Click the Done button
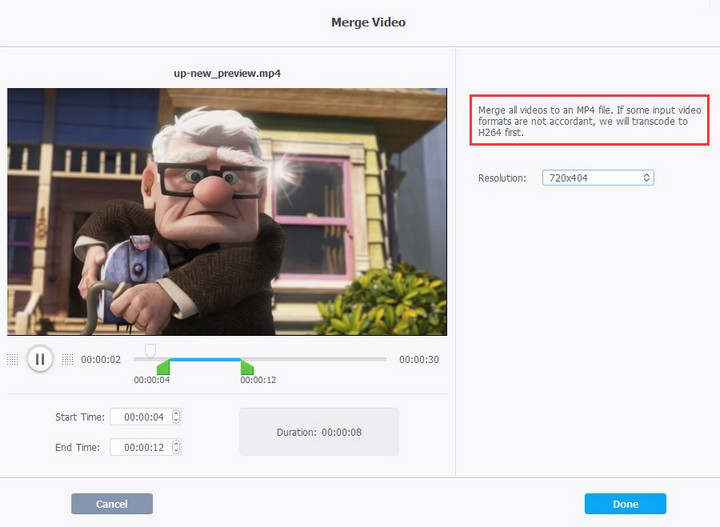Screen dimensions: 720x527 [625, 504]
